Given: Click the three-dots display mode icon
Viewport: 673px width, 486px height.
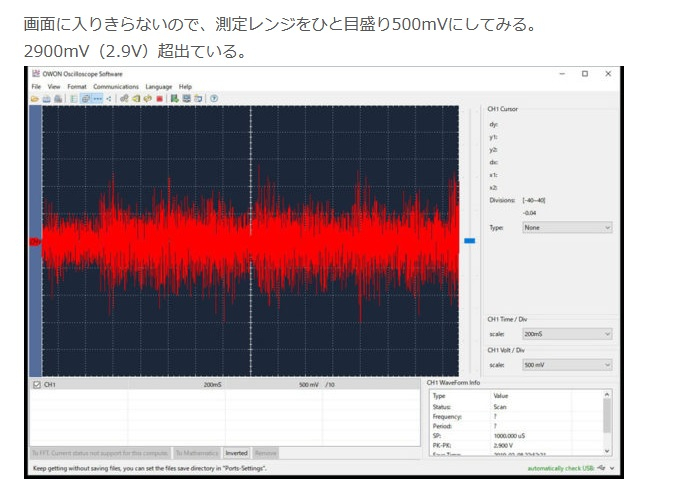Looking at the screenshot, I should (97, 98).
